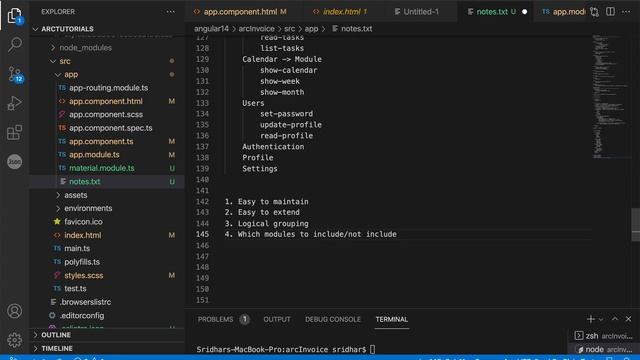Open editor more actions ellipsis
This screenshot has height=360, width=640.
(626, 12)
